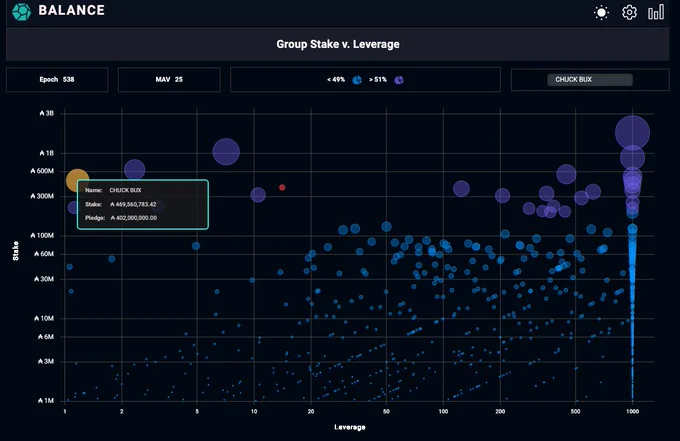Click the 1000 x-axis tick label
680x441 pixels.
click(632, 411)
